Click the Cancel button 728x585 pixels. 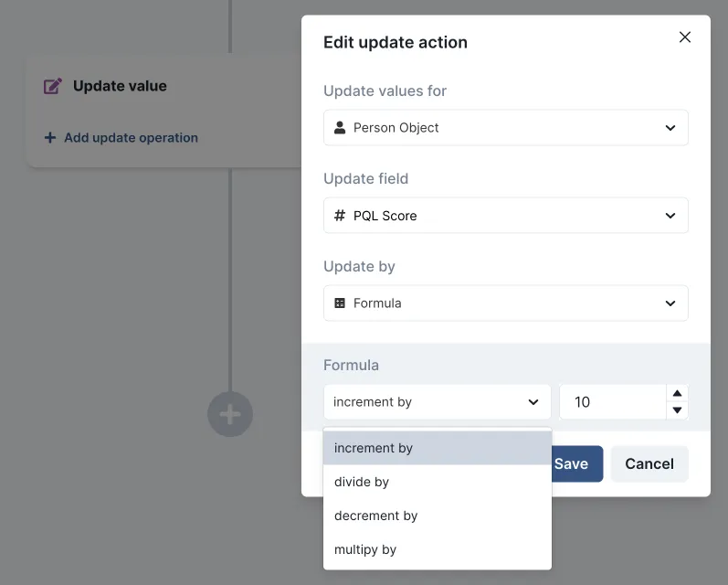(649, 463)
